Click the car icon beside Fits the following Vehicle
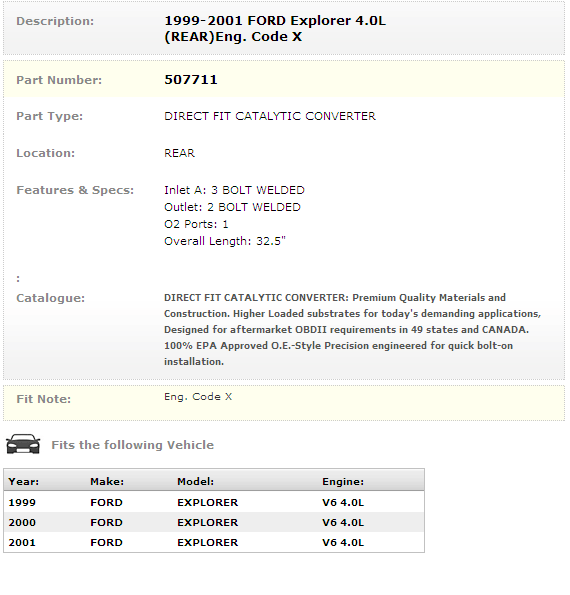Screen dimensions: 570x595 23,444
